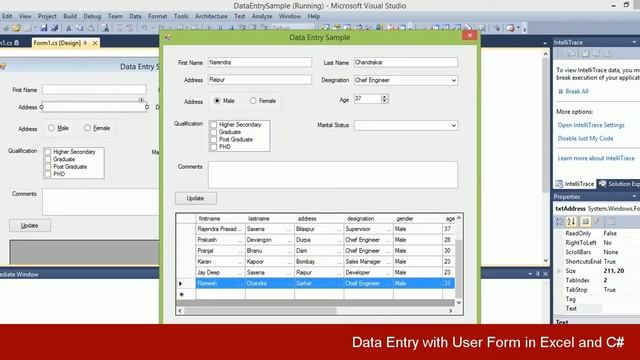640x360 pixels.
Task: Click Disable Just My Code link
Action: [585, 138]
